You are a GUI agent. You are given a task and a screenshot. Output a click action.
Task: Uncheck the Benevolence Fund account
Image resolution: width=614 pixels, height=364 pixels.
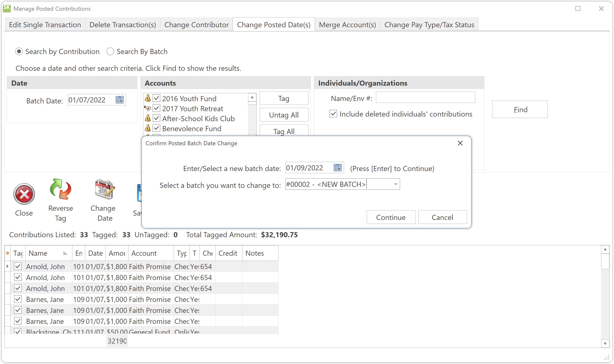pyautogui.click(x=156, y=128)
